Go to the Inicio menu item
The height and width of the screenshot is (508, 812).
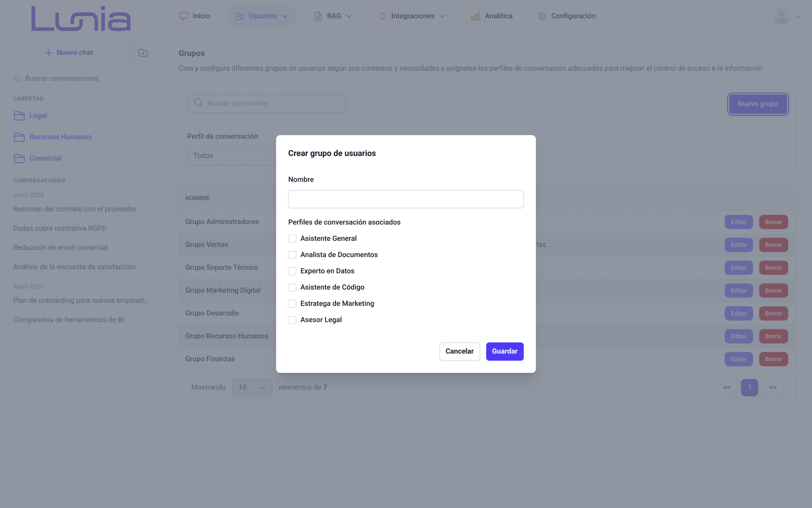pos(194,16)
